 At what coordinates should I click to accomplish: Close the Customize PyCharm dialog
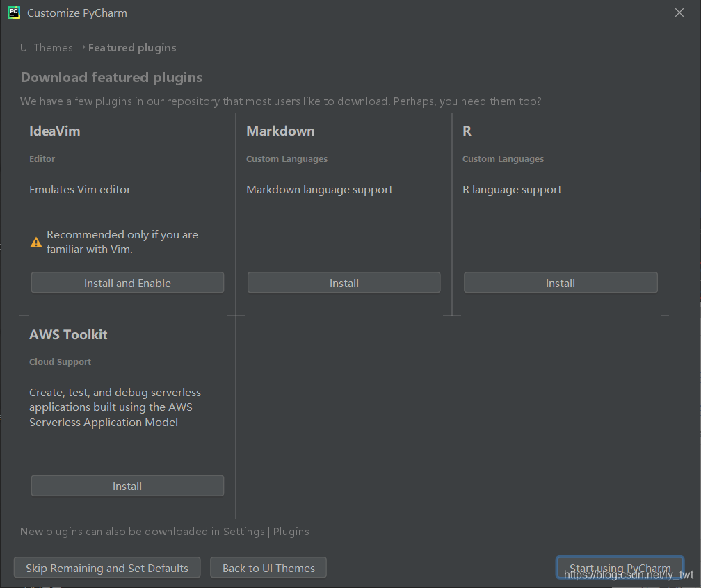click(679, 13)
